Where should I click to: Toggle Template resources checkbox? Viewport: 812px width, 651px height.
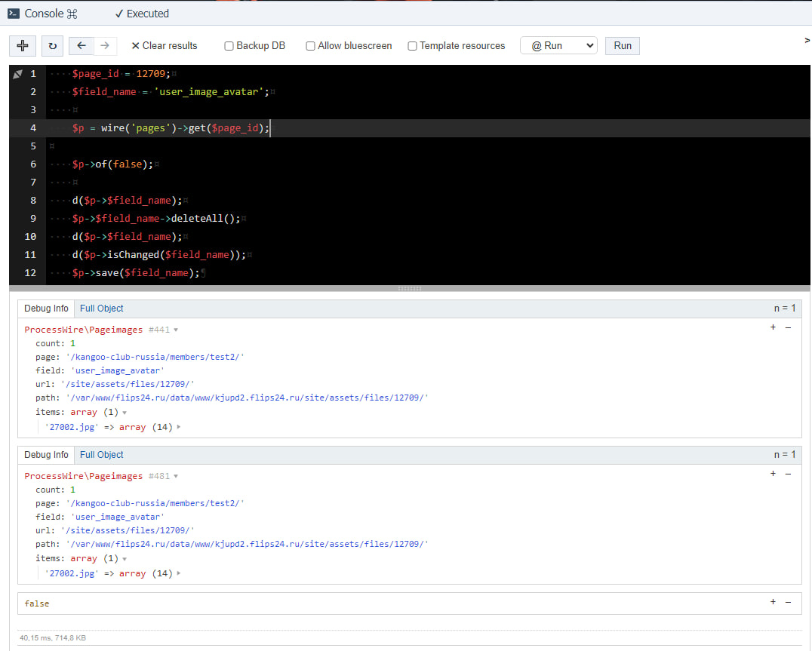(412, 46)
